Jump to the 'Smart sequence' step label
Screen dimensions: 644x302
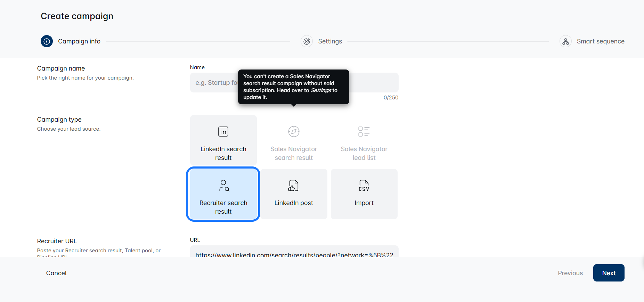600,41
